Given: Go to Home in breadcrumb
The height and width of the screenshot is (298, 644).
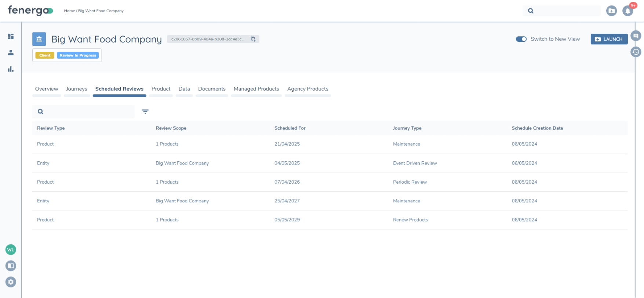Looking at the screenshot, I should tap(69, 11).
